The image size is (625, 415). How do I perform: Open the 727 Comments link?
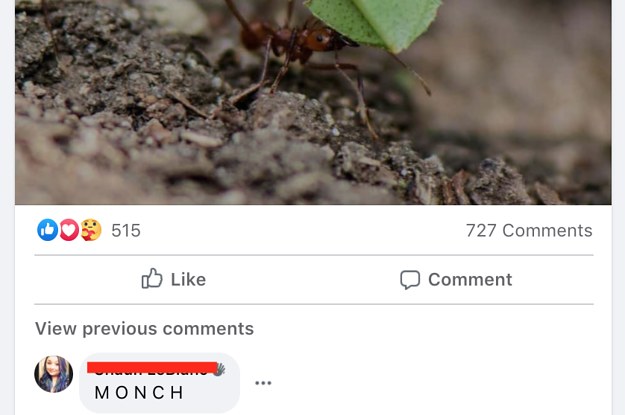pyautogui.click(x=529, y=230)
